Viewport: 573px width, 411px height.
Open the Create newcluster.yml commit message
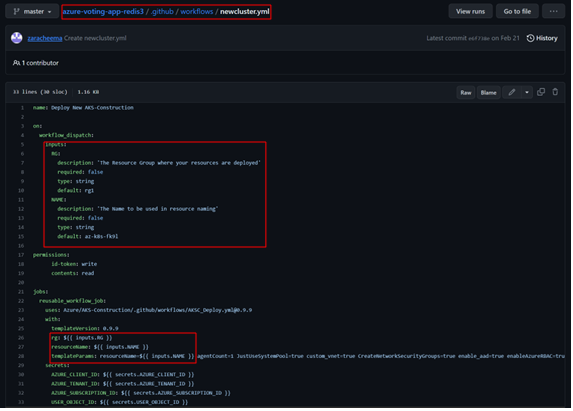[x=95, y=38]
